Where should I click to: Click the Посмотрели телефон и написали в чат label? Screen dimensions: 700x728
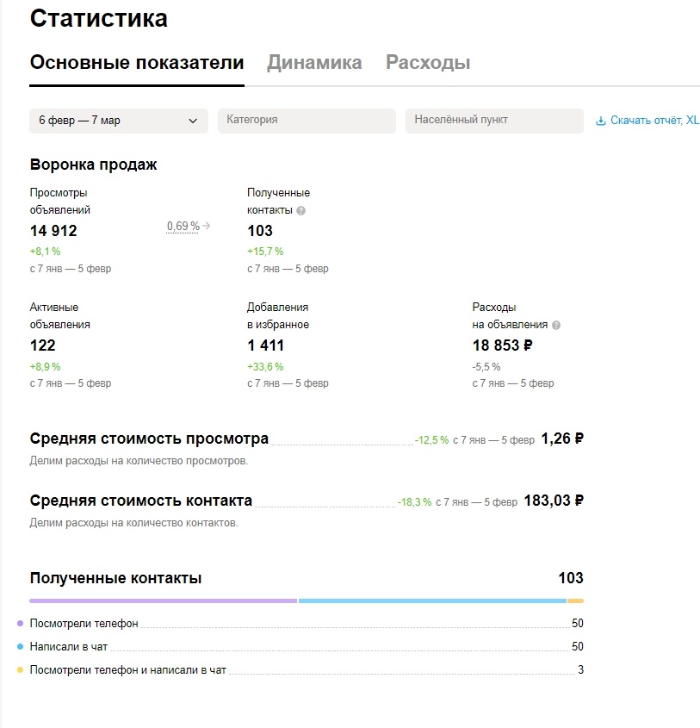128,670
